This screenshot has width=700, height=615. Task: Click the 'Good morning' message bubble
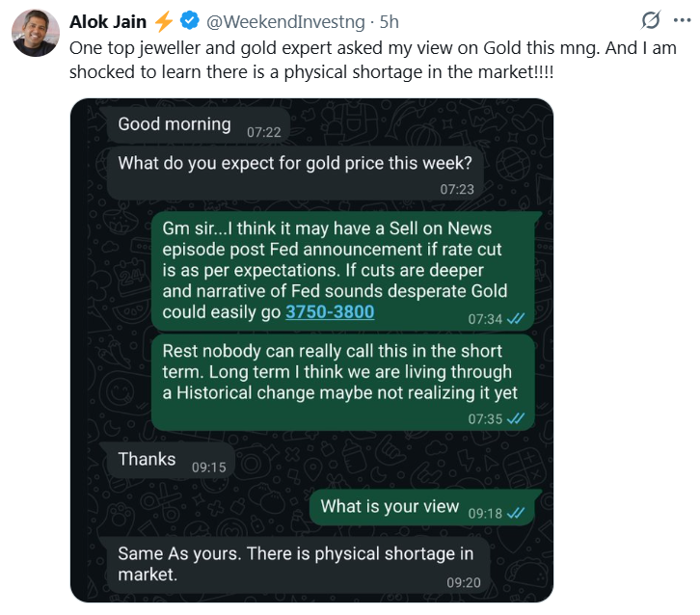[x=199, y=125]
